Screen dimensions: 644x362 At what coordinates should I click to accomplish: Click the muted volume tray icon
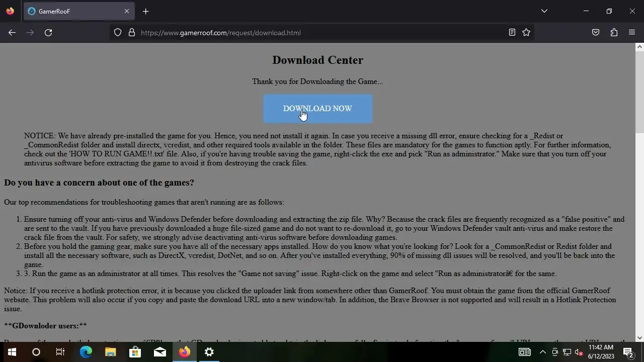click(x=579, y=352)
